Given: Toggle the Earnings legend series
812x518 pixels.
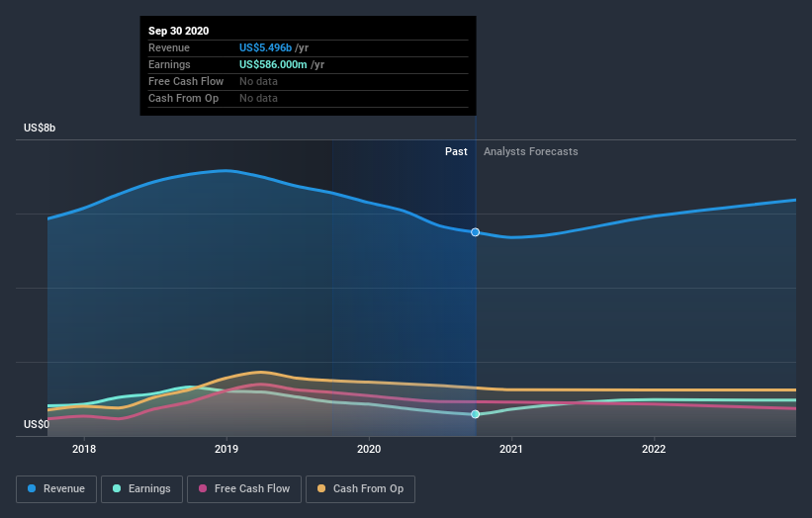Looking at the screenshot, I should tap(141, 489).
